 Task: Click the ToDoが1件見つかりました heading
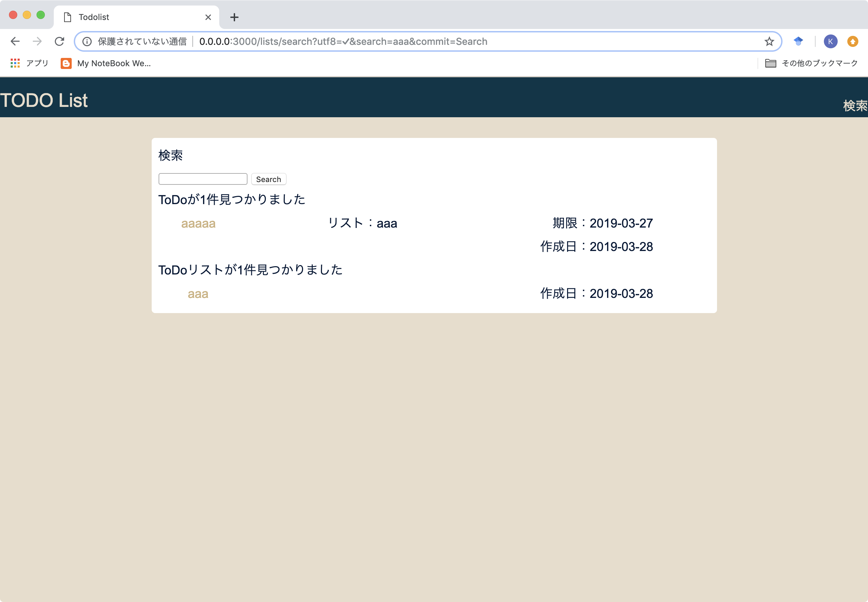232,200
